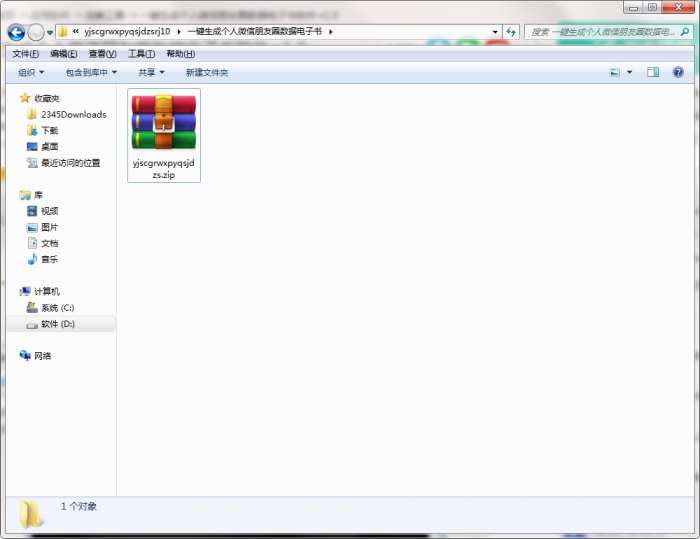Open help with the question mark icon
The height and width of the screenshot is (539, 700).
click(x=678, y=72)
